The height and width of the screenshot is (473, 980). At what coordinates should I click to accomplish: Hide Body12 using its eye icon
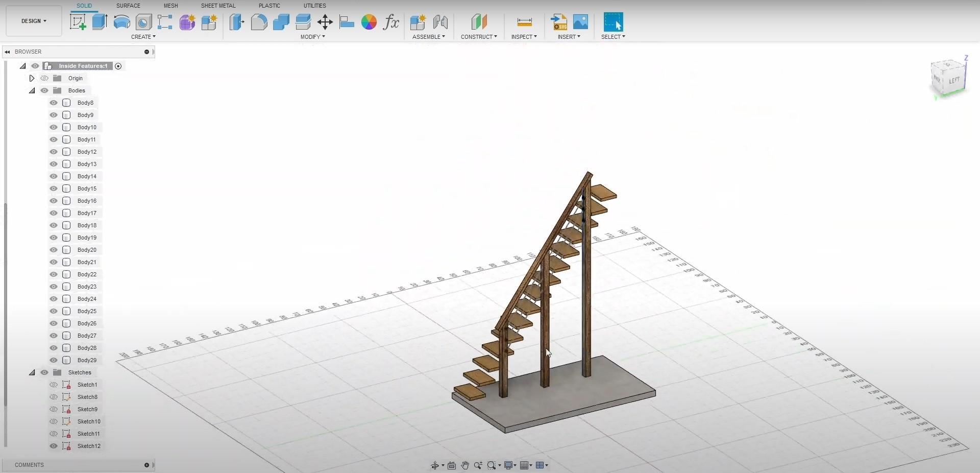pos(54,152)
